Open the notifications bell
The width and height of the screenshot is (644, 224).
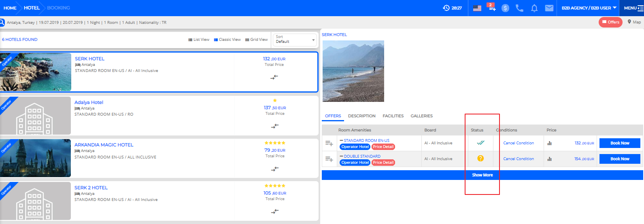(534, 8)
